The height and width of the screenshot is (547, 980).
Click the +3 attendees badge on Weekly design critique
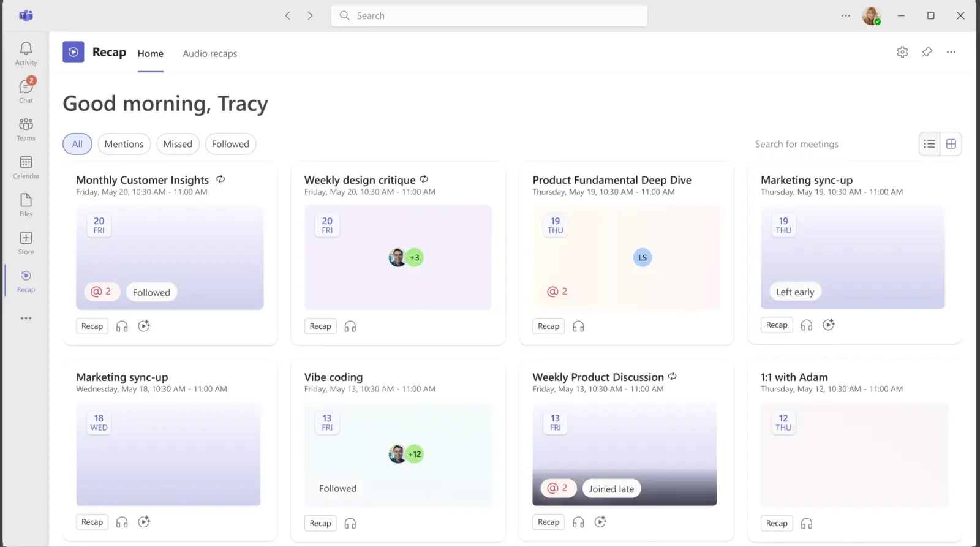click(415, 257)
